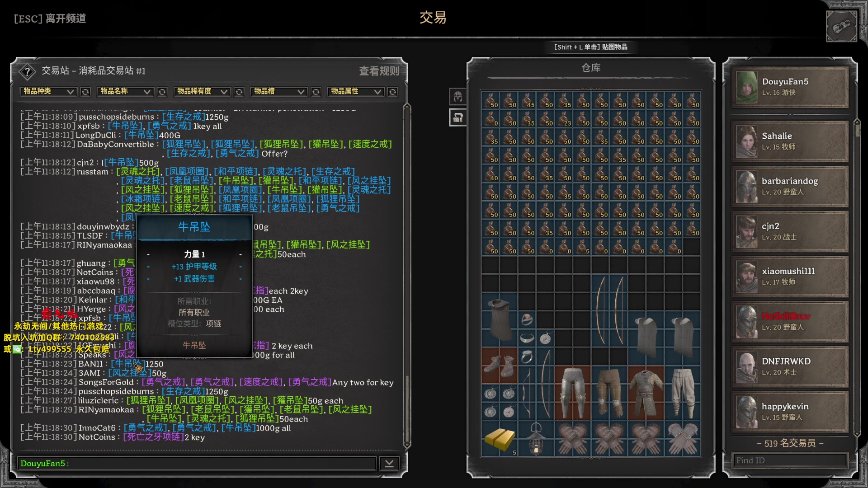Image resolution: width=868 pixels, height=488 pixels.
Task: Select the coin bag showing 40
Action: tap(491, 174)
